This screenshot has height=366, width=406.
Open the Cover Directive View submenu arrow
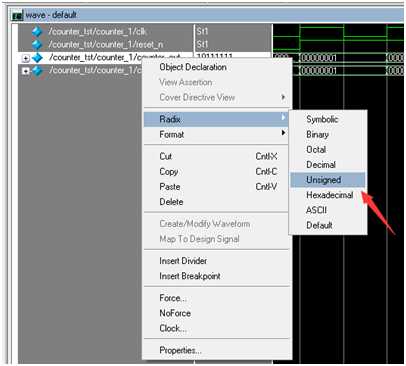283,97
